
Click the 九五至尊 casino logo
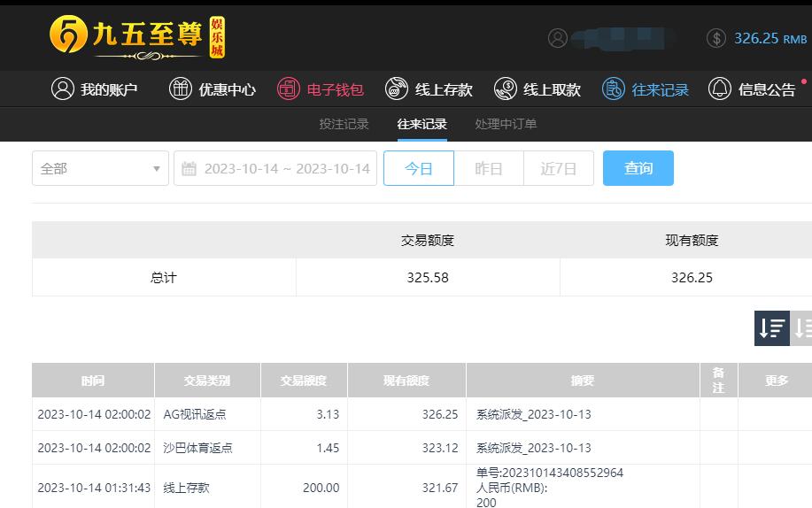pos(137,37)
